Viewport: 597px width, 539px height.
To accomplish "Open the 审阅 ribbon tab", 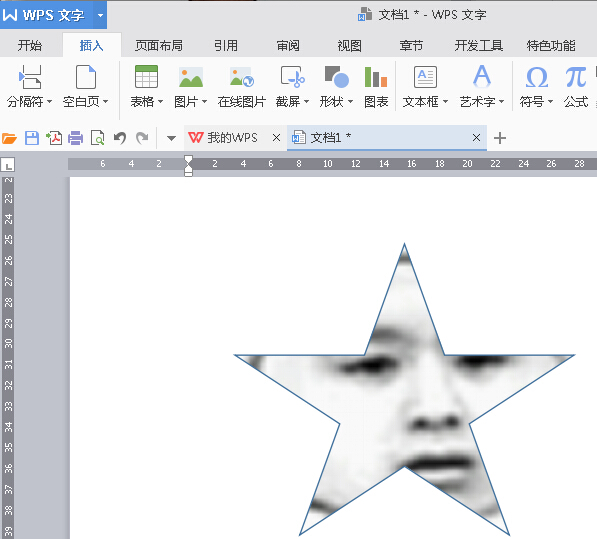I will 288,46.
